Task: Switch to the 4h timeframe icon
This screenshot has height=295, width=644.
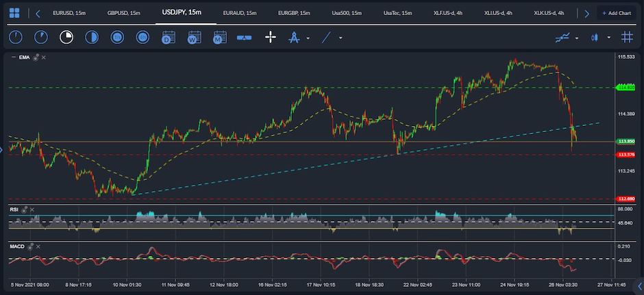Action: tap(143, 38)
